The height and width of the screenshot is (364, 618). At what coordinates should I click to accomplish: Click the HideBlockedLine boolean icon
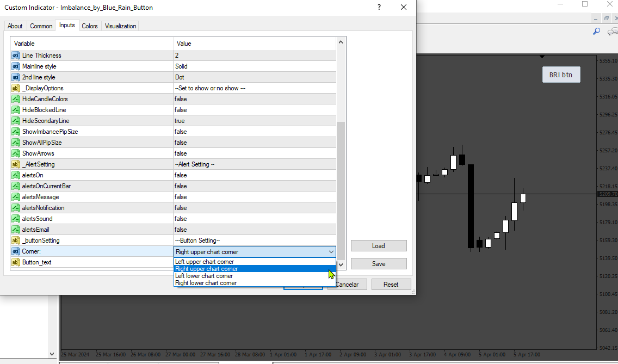coord(16,109)
